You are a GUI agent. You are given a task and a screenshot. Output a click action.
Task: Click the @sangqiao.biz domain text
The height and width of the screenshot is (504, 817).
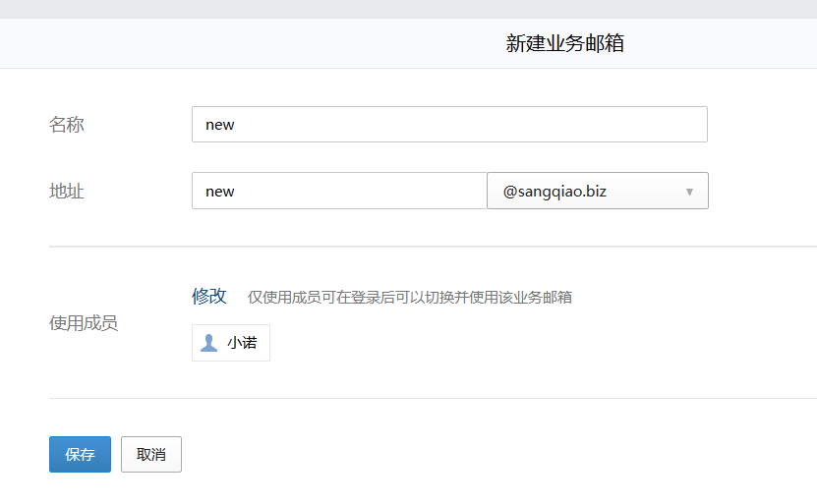point(554,192)
